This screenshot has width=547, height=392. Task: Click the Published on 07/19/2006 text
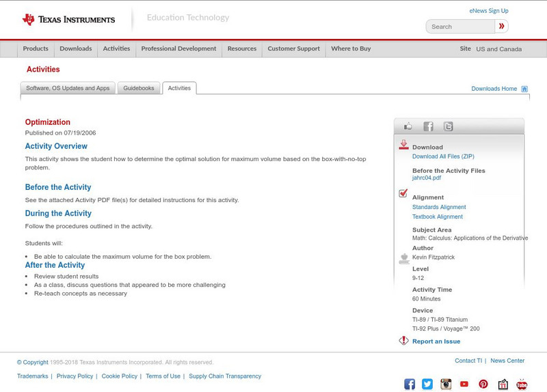tap(60, 132)
